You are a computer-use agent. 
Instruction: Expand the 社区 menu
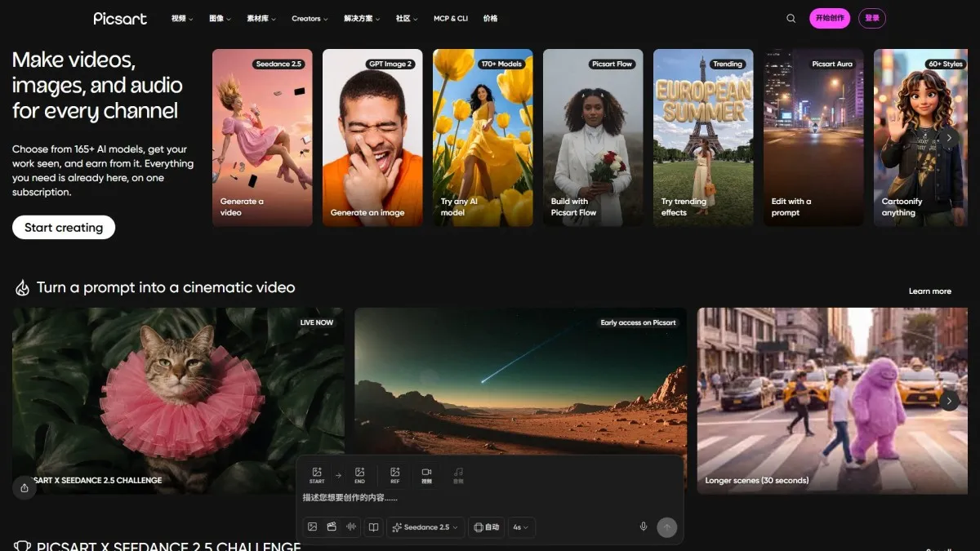click(407, 18)
